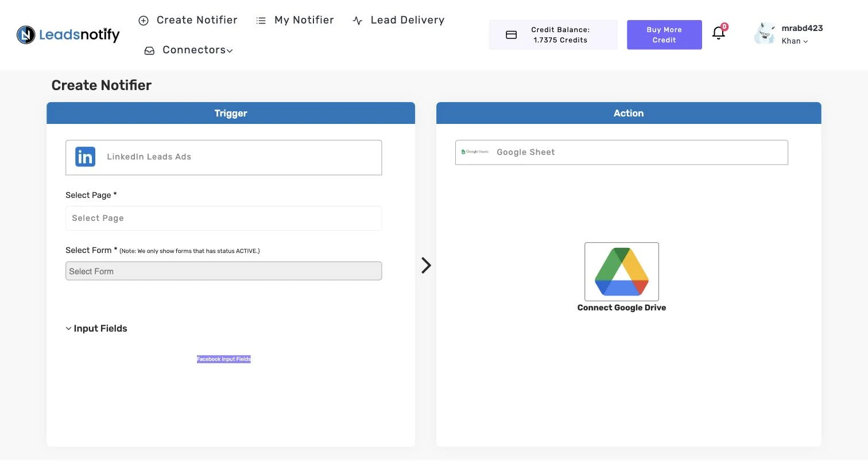Image resolution: width=868 pixels, height=463 pixels.
Task: Click the Google Drive icon
Action: 622,271
